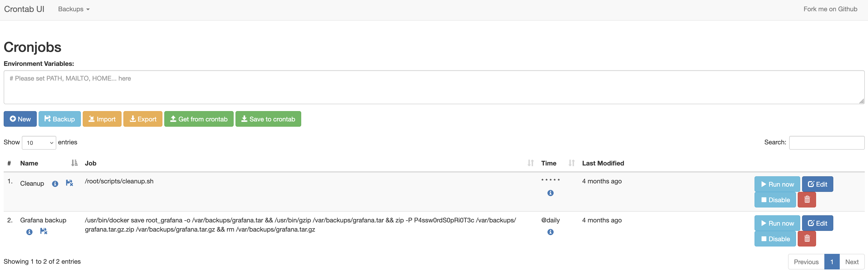Delete the Cleanup job with trash icon
868x280 pixels.
pos(807,200)
